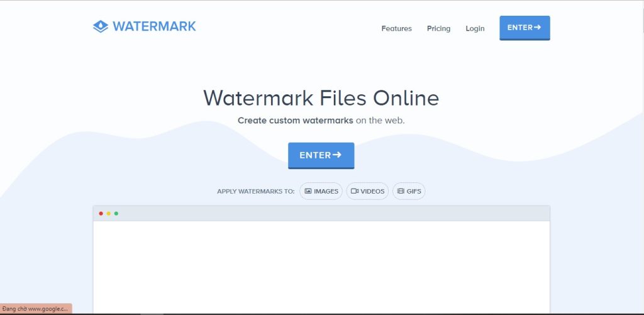
Task: Go to the Pricing navigation item
Action: point(438,28)
